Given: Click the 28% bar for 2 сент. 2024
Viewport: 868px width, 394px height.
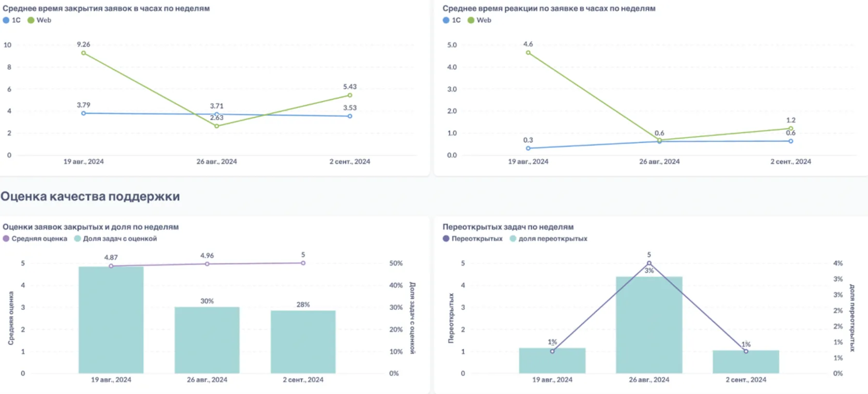Looking at the screenshot, I should 303,342.
